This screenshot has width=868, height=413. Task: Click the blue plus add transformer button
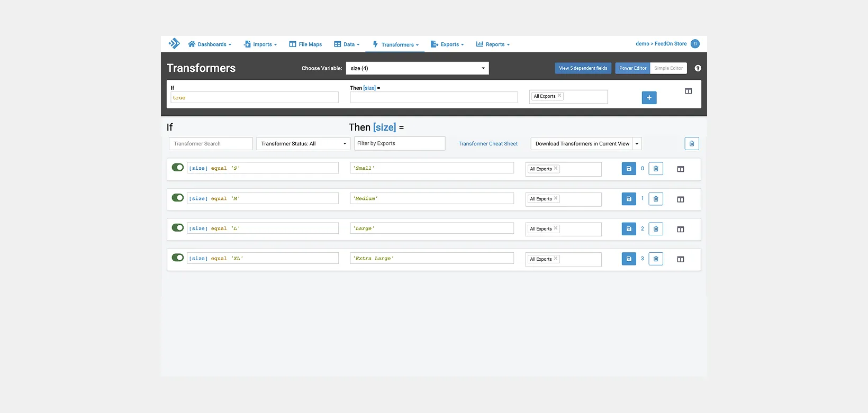pos(649,98)
